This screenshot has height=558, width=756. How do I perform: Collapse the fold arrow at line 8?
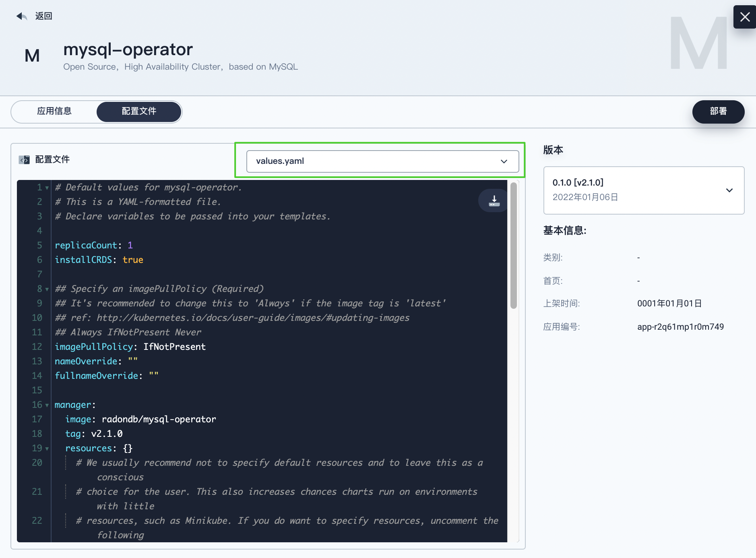point(47,289)
